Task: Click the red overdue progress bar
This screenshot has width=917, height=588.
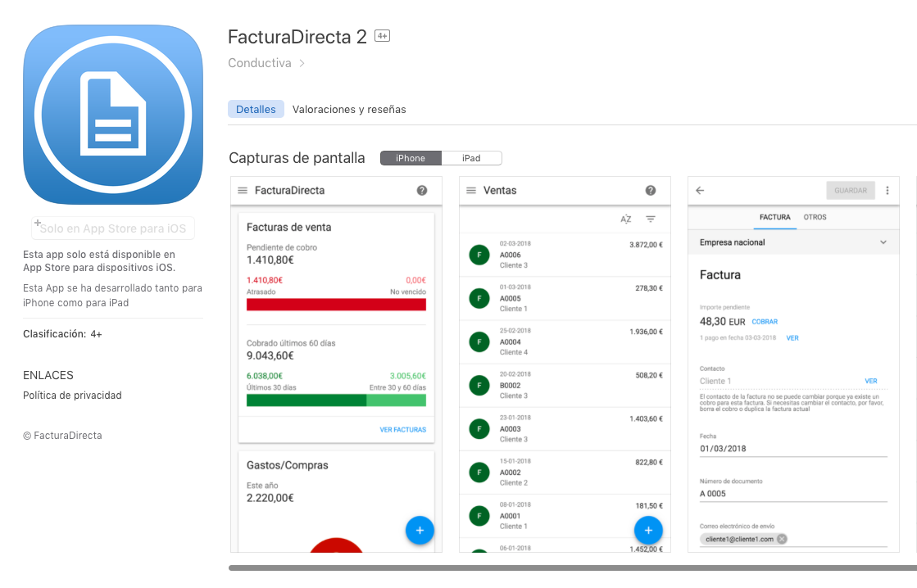Action: click(336, 305)
